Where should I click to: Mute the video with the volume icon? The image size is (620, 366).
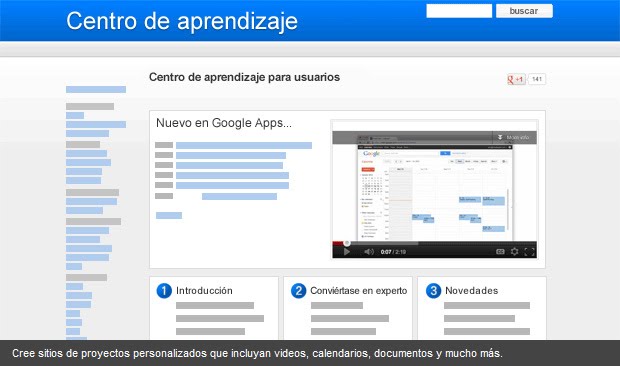369,252
